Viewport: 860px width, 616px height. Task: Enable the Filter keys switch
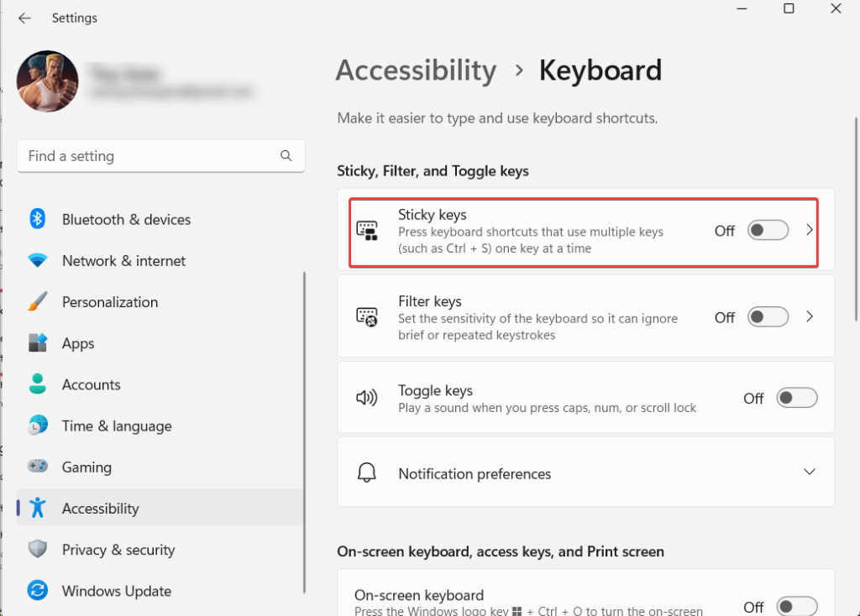coord(768,317)
